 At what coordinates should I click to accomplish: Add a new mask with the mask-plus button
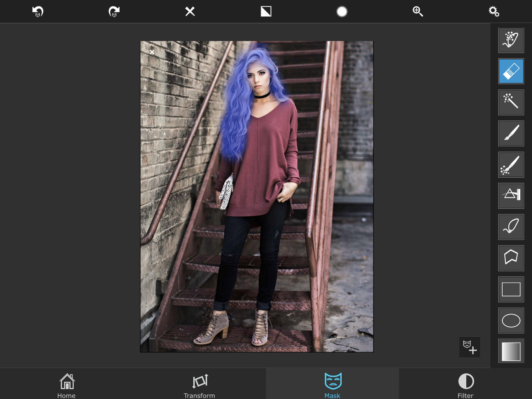(x=470, y=347)
